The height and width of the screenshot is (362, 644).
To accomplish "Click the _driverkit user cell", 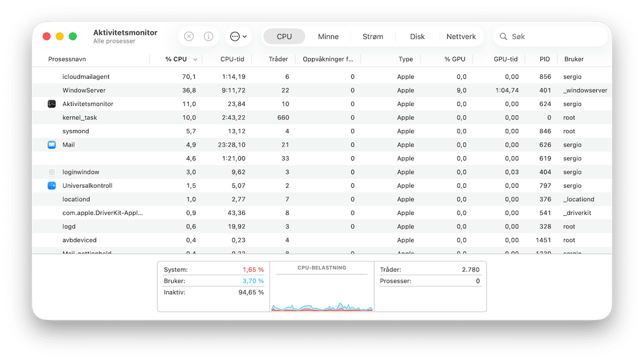I will (x=577, y=213).
